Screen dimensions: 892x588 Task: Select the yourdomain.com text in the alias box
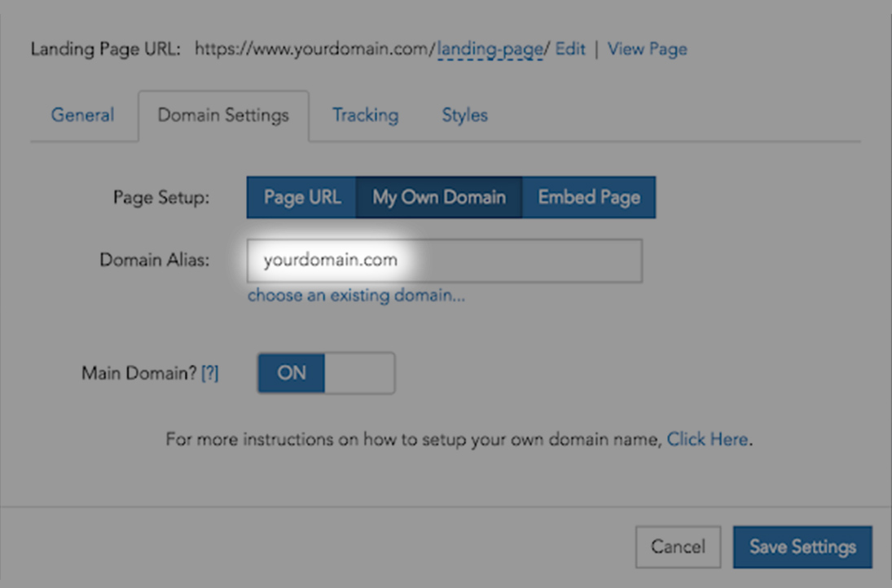tap(329, 260)
